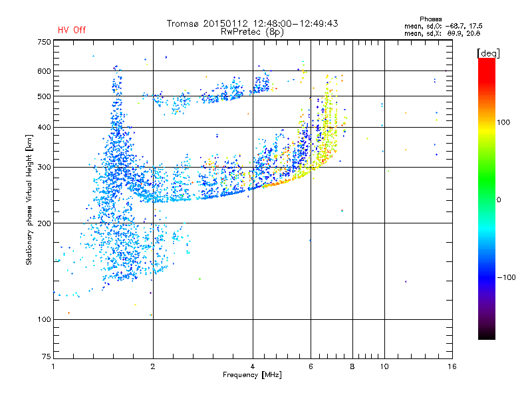
Task: Click the "Phases" heading in the corner
Action: point(430,19)
